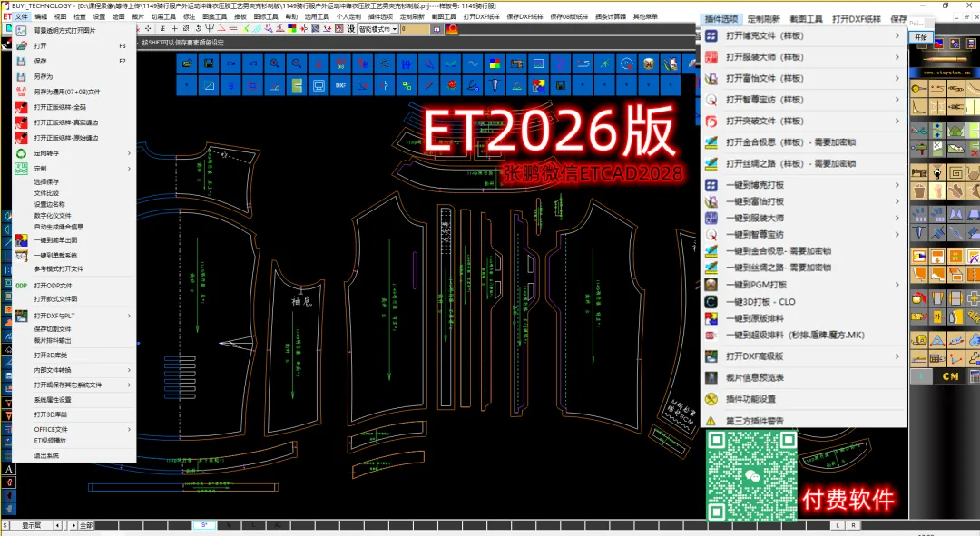This screenshot has height=536, width=980.
Task: Click the CM unit button in right palette
Action: pos(951,376)
